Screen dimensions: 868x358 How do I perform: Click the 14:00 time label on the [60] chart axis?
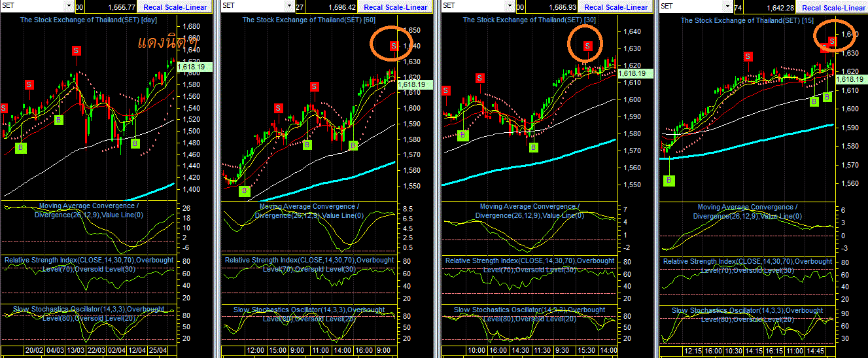(343, 351)
